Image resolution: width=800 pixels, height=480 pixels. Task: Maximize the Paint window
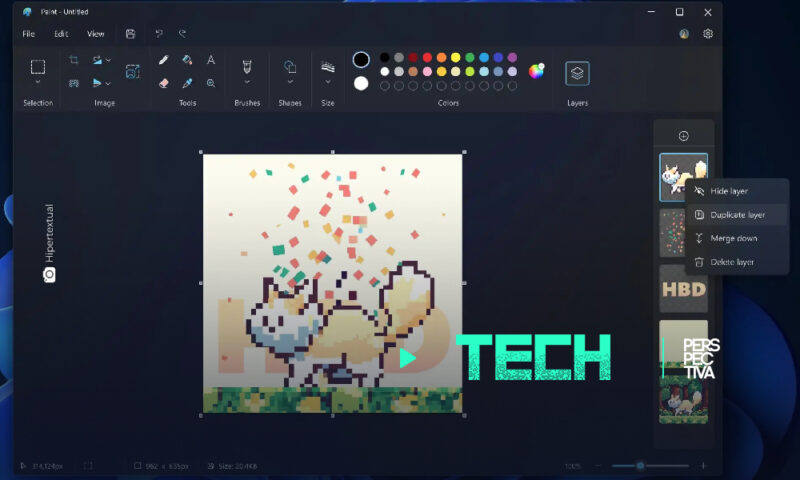click(679, 12)
